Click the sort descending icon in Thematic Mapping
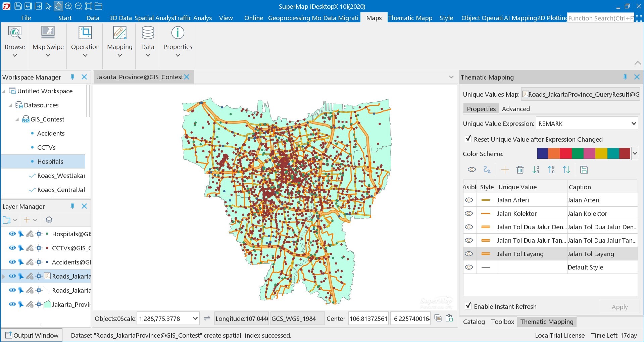This screenshot has width=644, height=342. [551, 170]
